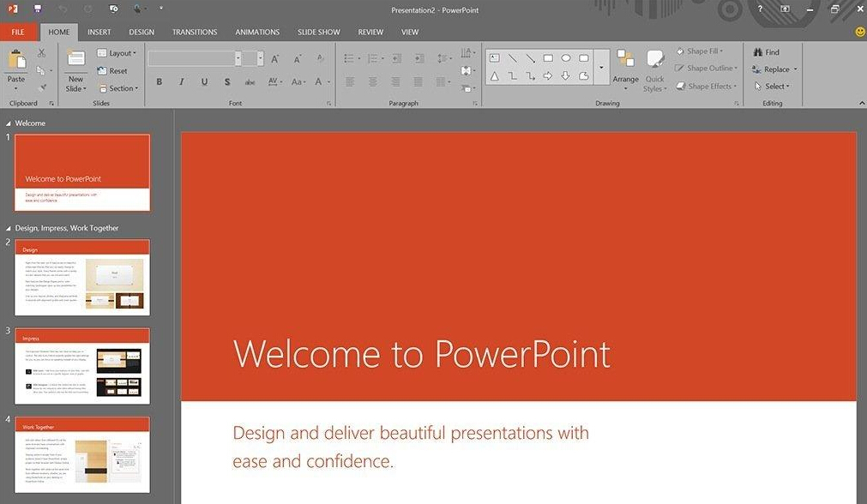Open Character Spacing AV dropdown

coord(274,81)
